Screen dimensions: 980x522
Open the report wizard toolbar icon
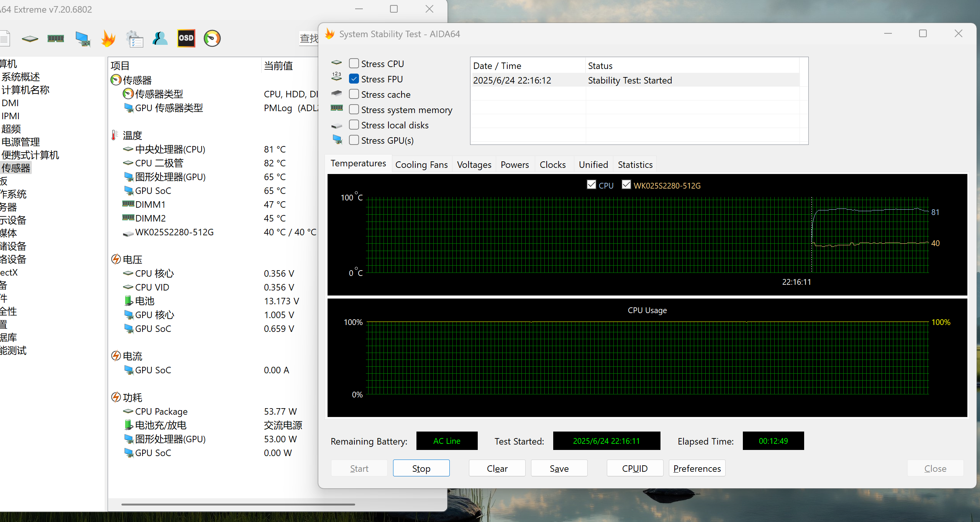(134, 39)
